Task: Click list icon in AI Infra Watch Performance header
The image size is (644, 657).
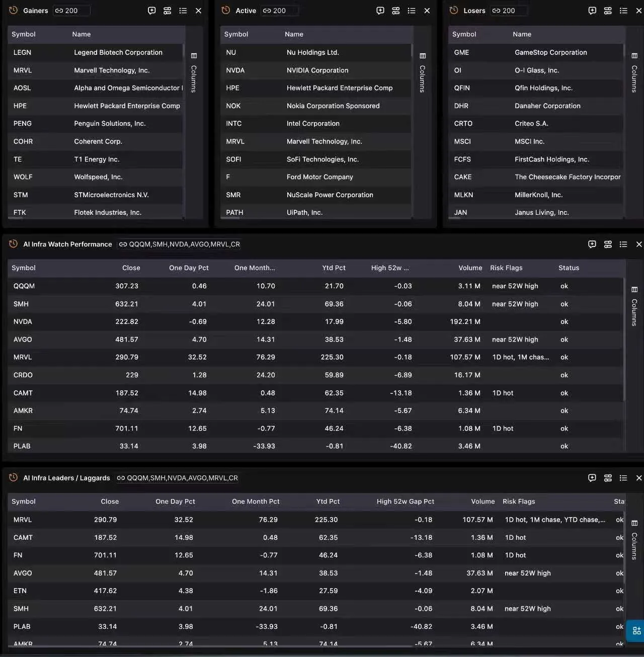Action: click(623, 244)
